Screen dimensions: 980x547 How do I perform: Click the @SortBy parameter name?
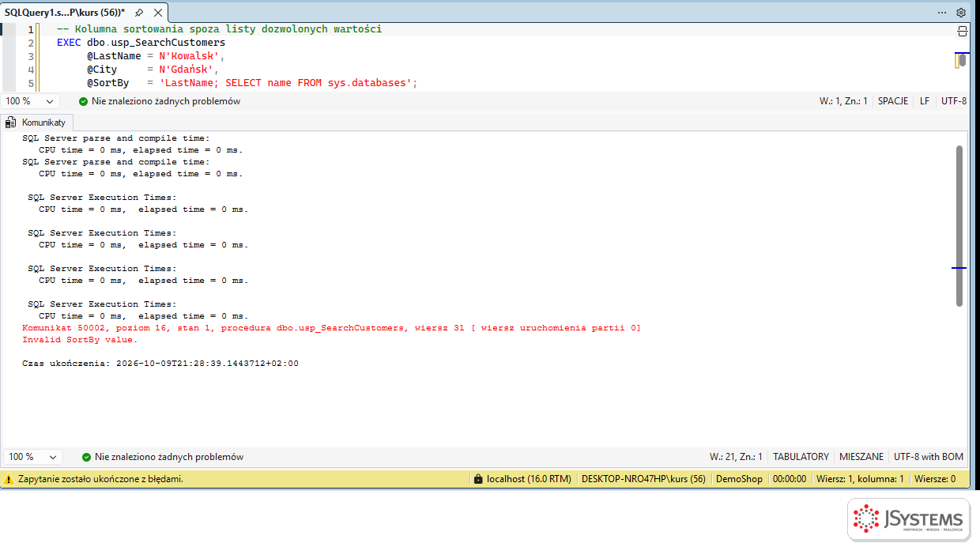tap(107, 83)
